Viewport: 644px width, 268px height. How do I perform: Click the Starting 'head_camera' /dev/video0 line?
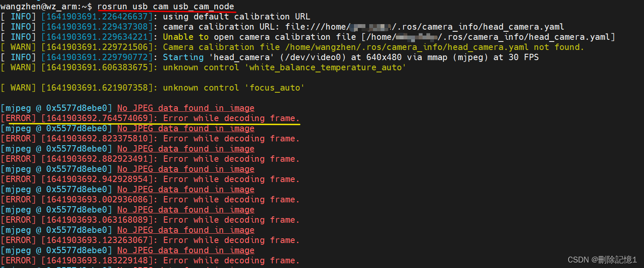[270, 57]
